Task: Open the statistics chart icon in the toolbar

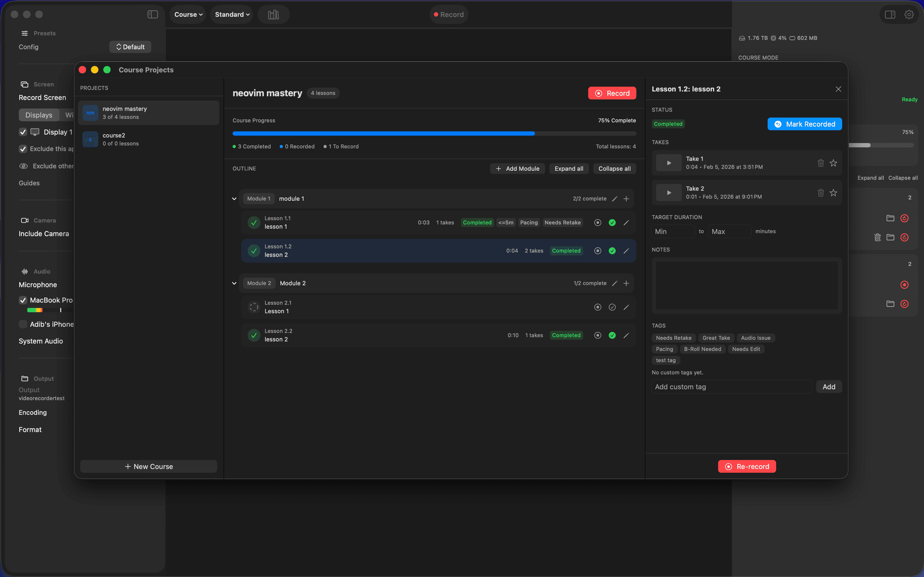Action: pyautogui.click(x=273, y=14)
